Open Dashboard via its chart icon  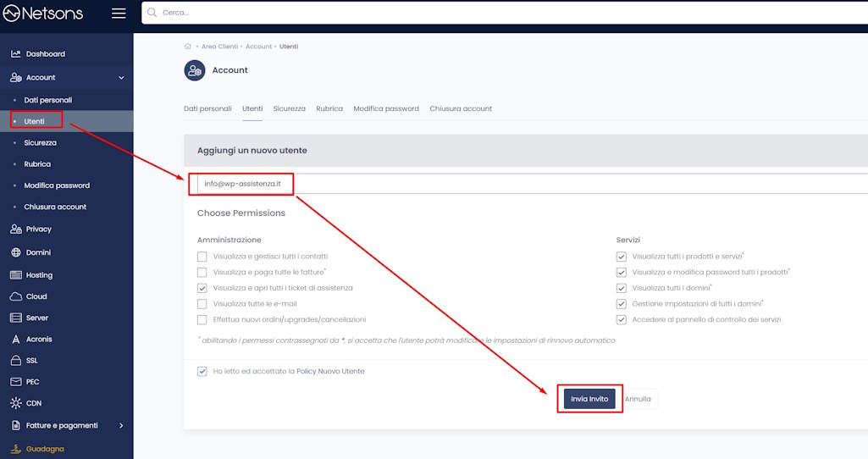[15, 54]
